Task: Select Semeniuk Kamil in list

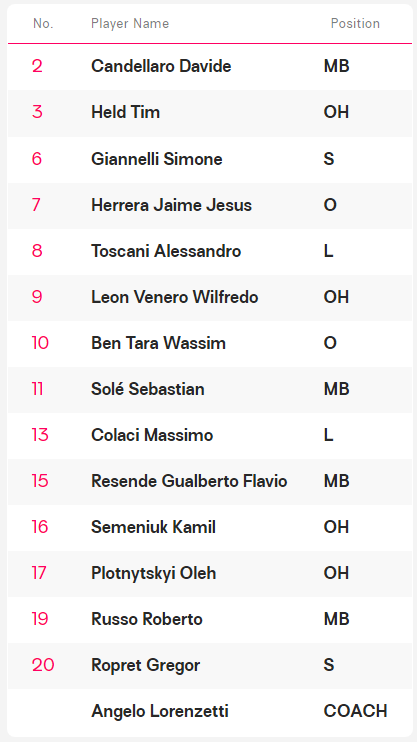Action: [153, 527]
